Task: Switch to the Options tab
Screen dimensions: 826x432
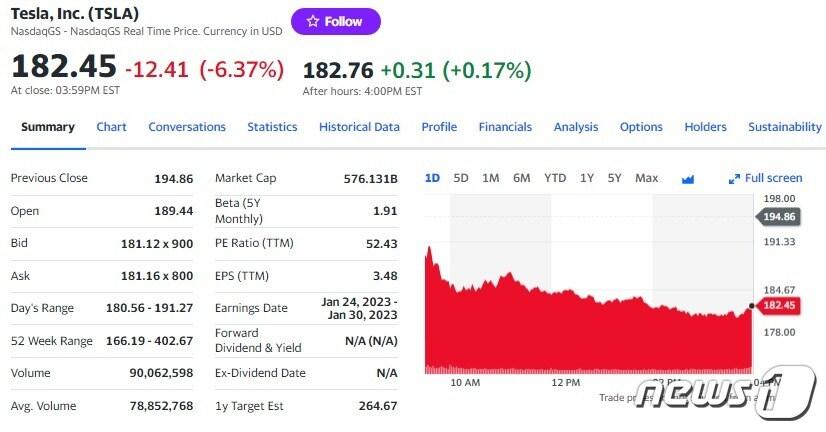Action: click(641, 127)
